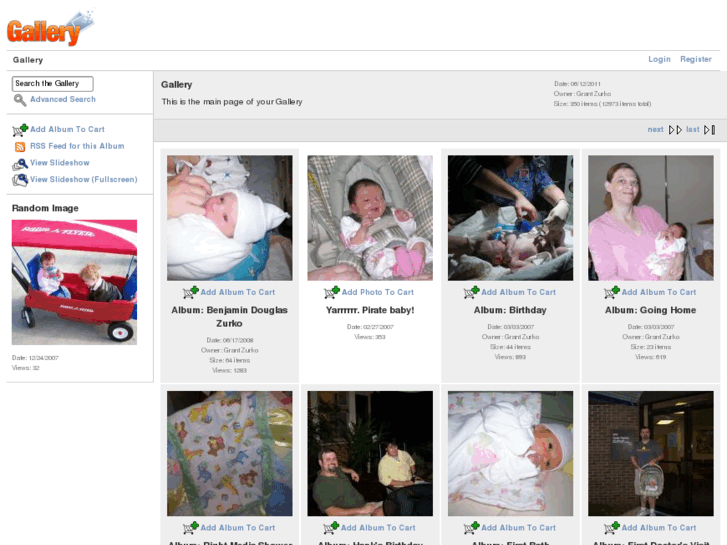
Task: Add the Birthday album to cart
Action: [518, 292]
